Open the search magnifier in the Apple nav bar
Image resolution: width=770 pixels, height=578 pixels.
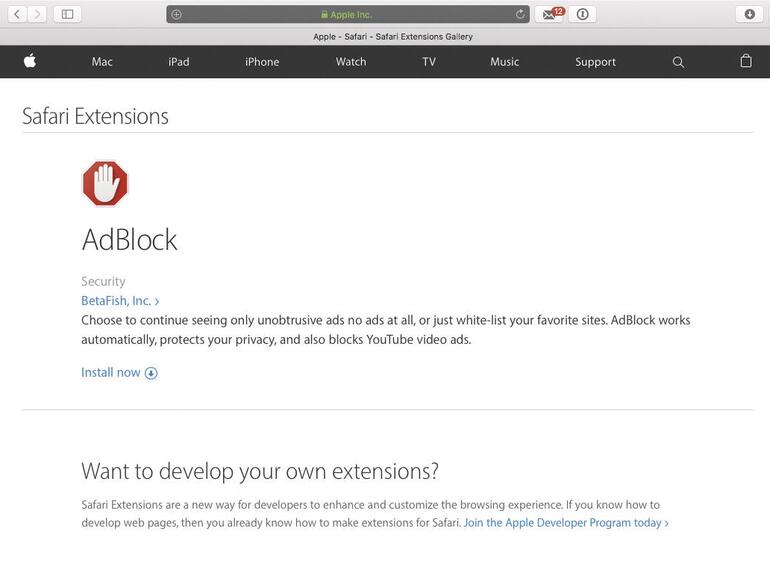point(678,62)
